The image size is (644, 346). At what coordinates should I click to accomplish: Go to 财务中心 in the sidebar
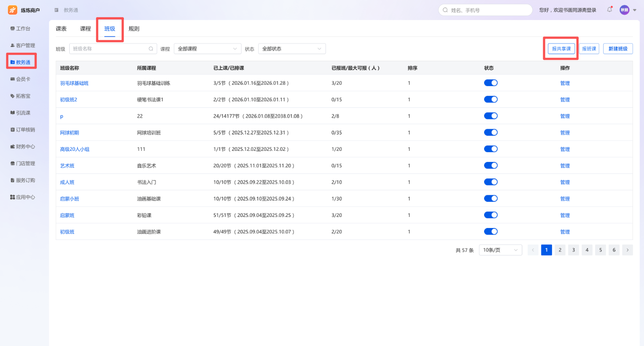coord(23,146)
